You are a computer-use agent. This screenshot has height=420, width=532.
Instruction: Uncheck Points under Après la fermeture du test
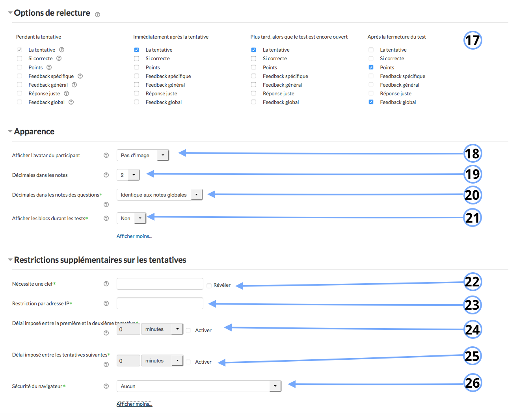(371, 67)
